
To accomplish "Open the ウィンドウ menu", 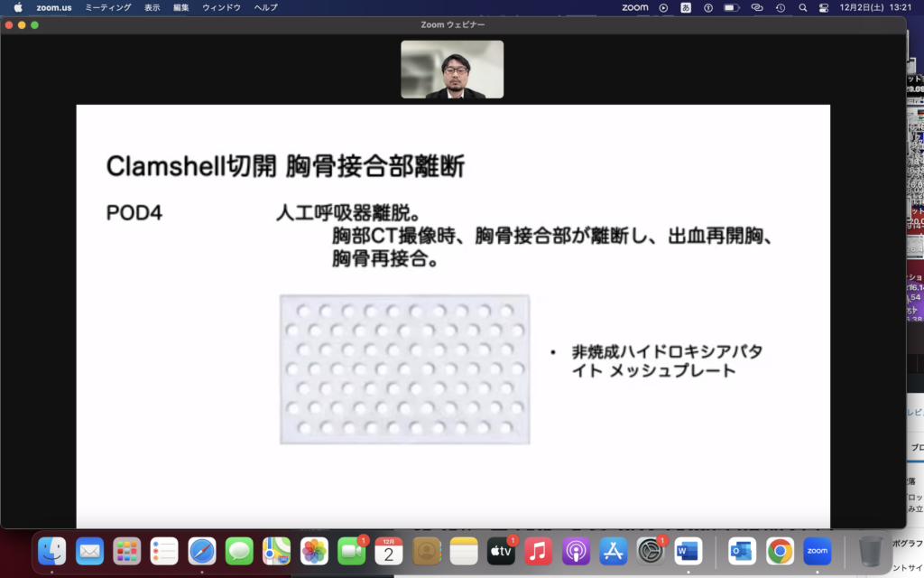I will (221, 7).
